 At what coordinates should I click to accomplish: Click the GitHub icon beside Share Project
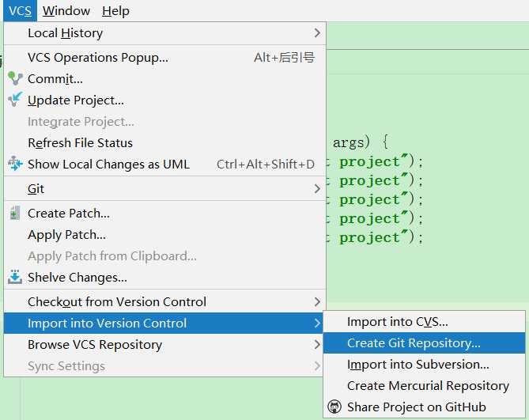[x=334, y=407]
